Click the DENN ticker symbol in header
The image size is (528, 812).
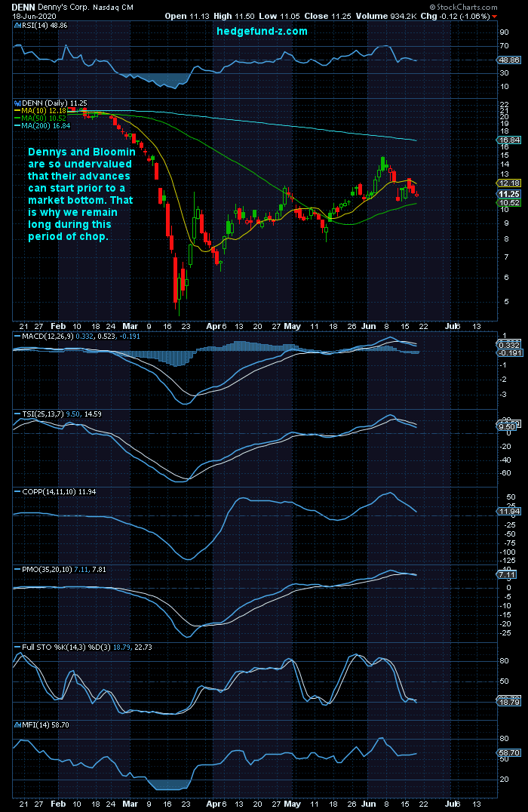[x=23, y=8]
